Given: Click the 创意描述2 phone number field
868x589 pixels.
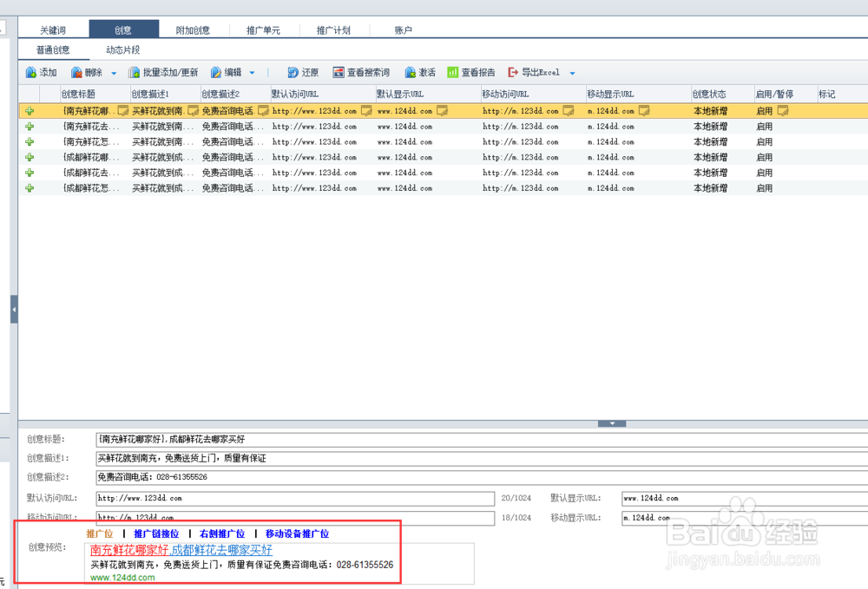Looking at the screenshot, I should point(482,477).
